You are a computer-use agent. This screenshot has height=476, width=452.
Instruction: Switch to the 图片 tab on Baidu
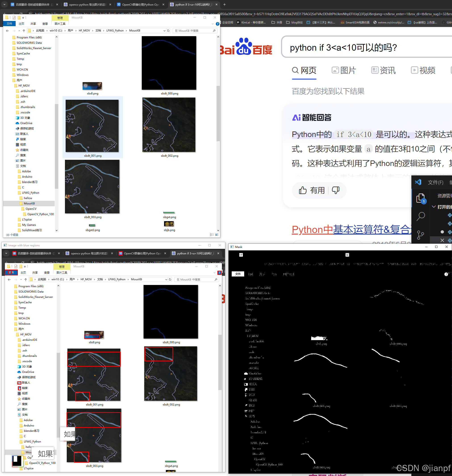click(x=344, y=70)
